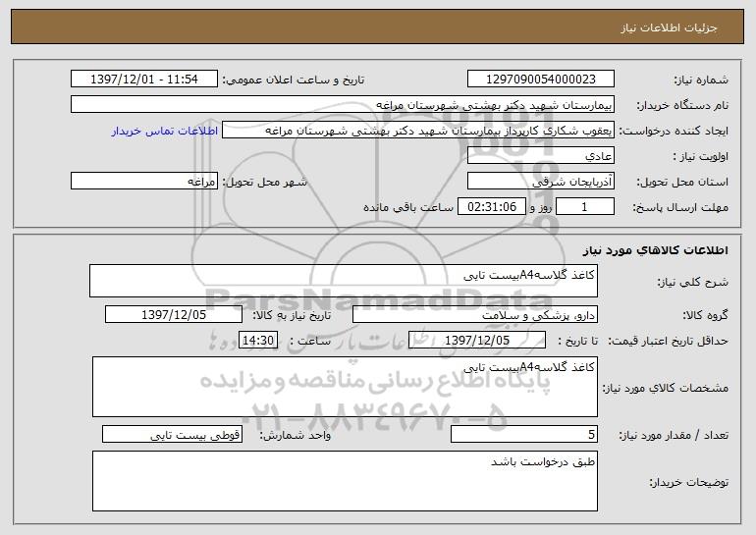Click the label شماره نیاز

(x=701, y=80)
